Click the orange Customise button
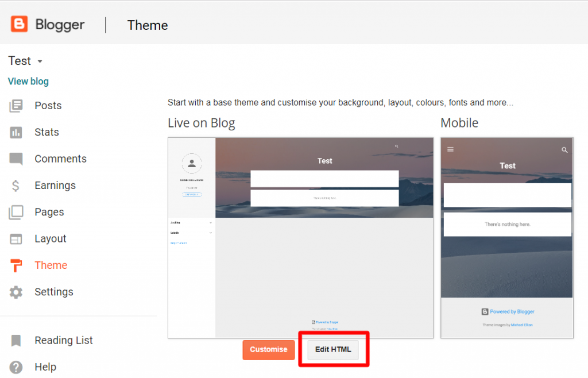 point(269,349)
